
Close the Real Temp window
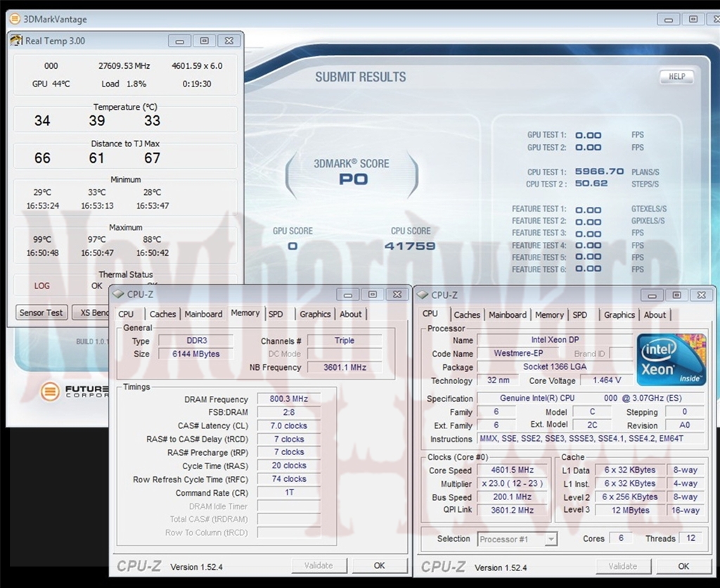click(229, 41)
